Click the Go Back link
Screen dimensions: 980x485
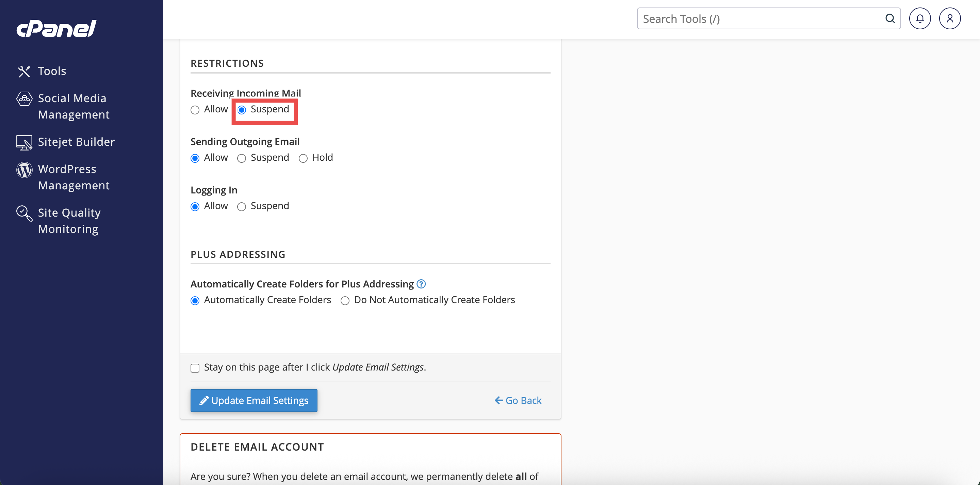point(518,401)
